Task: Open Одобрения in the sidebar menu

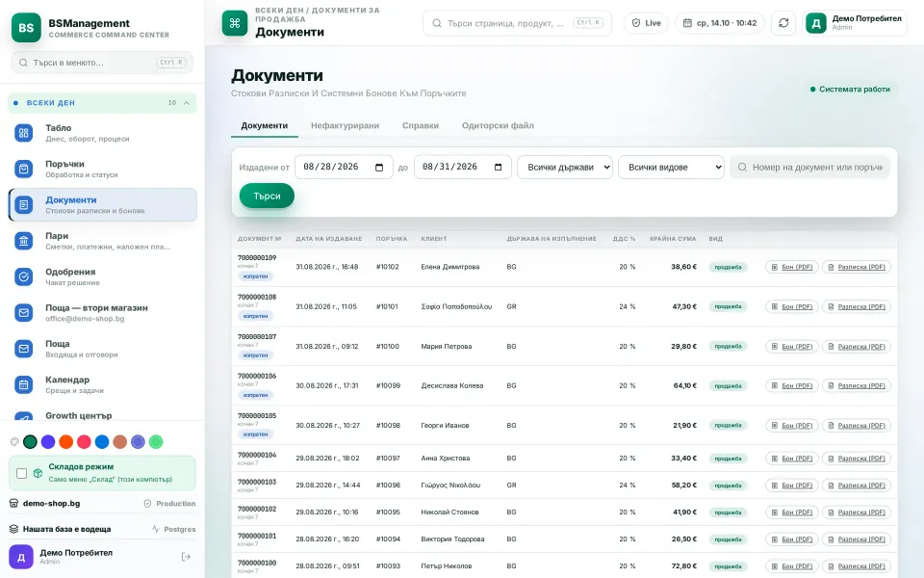Action: 102,276
